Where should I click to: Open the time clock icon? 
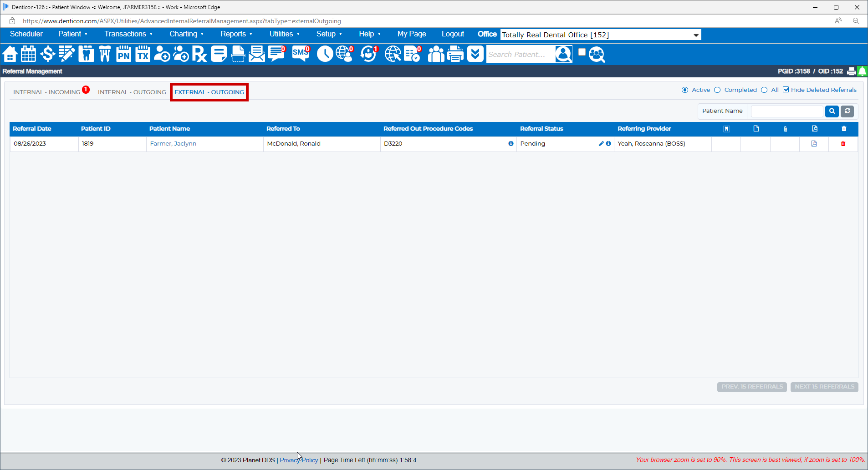click(x=325, y=54)
